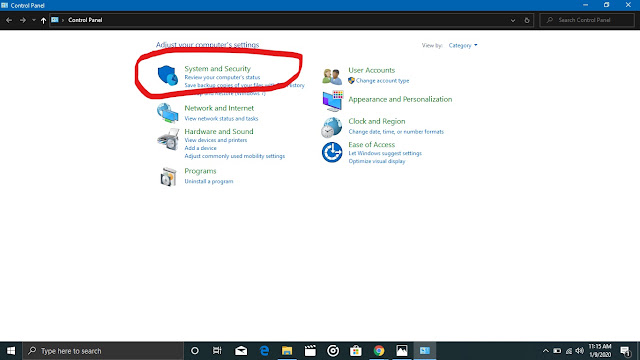Open Appearance and Personalization category
Image resolution: width=640 pixels, height=360 pixels.
[400, 99]
